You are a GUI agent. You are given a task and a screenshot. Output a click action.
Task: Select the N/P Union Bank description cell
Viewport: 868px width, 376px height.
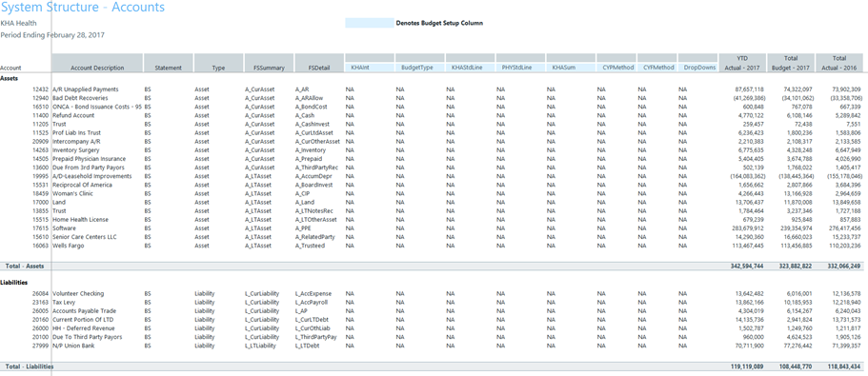coord(73,346)
